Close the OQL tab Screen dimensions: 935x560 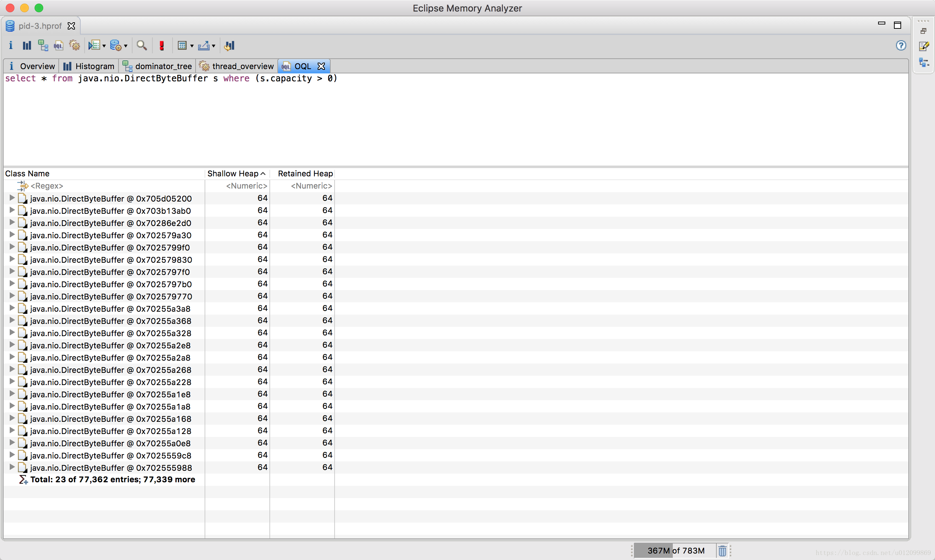tap(321, 66)
